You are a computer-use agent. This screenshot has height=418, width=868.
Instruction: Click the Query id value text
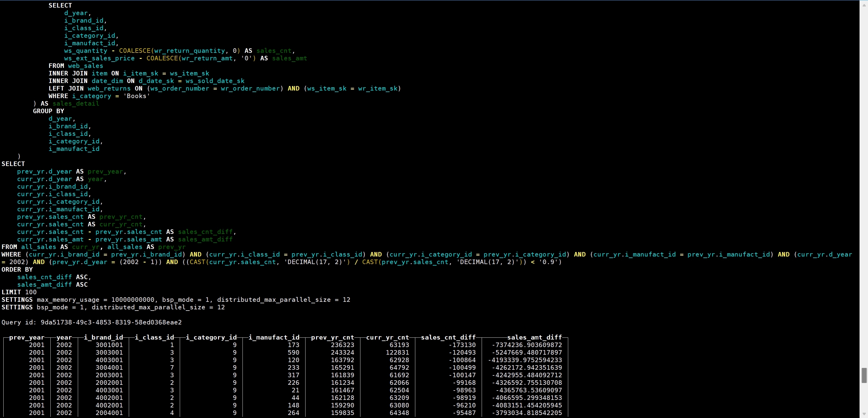(111, 322)
